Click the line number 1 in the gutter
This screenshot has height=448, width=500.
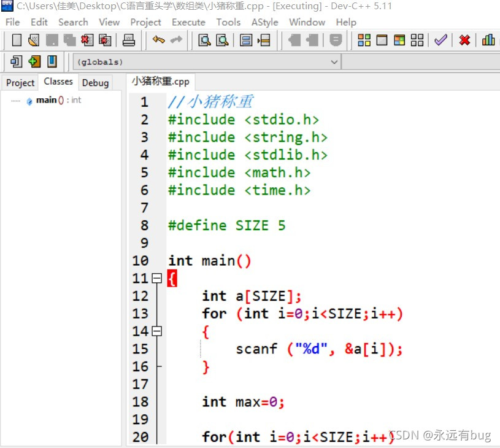[x=144, y=102]
